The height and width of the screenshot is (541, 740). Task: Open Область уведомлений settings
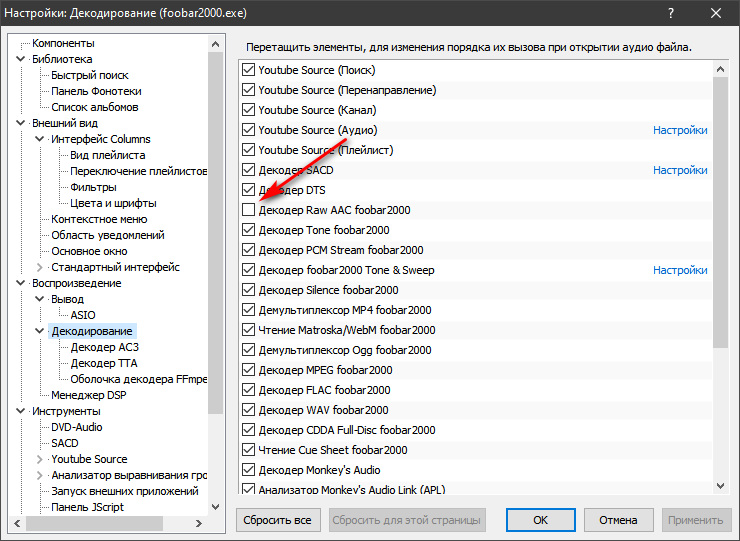(x=108, y=235)
